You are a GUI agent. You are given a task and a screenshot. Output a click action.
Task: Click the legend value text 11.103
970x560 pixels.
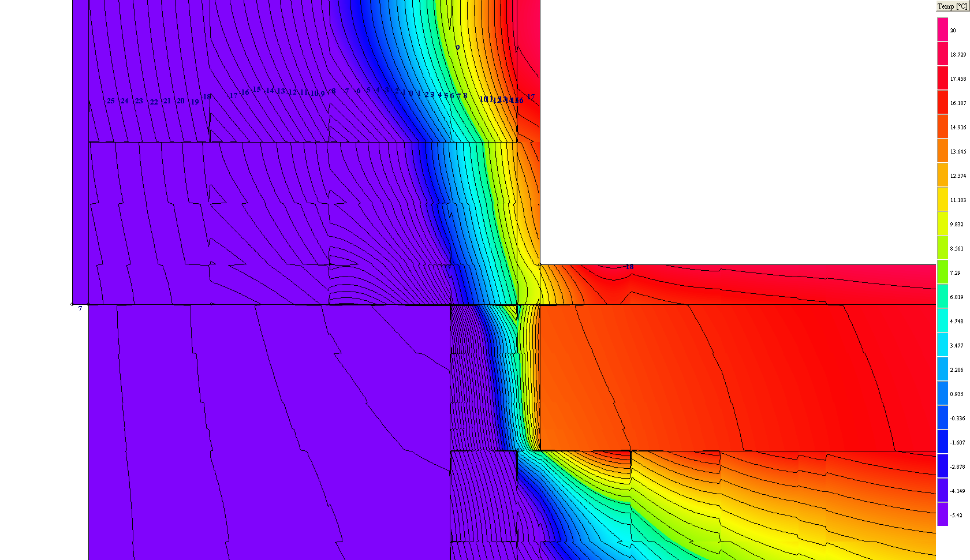coord(958,200)
